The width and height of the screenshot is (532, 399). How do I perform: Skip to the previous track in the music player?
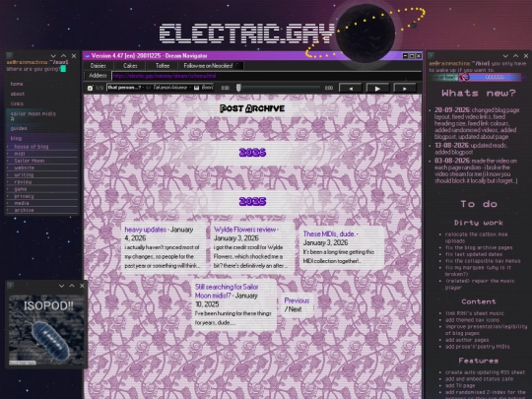tap(351, 89)
